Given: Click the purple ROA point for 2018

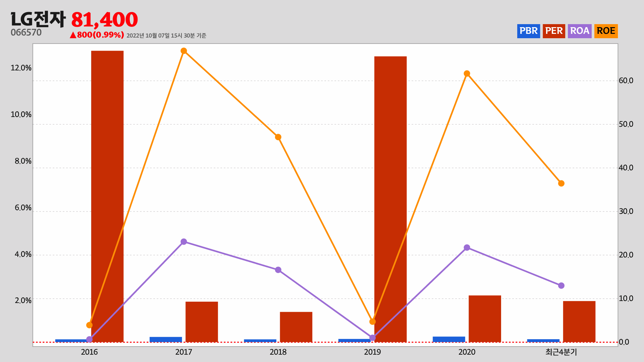Looking at the screenshot, I should [278, 270].
